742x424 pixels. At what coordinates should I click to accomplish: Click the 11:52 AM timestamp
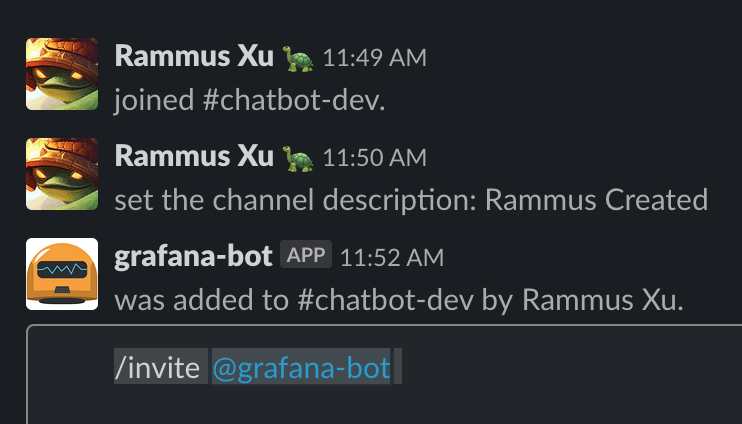click(391, 258)
